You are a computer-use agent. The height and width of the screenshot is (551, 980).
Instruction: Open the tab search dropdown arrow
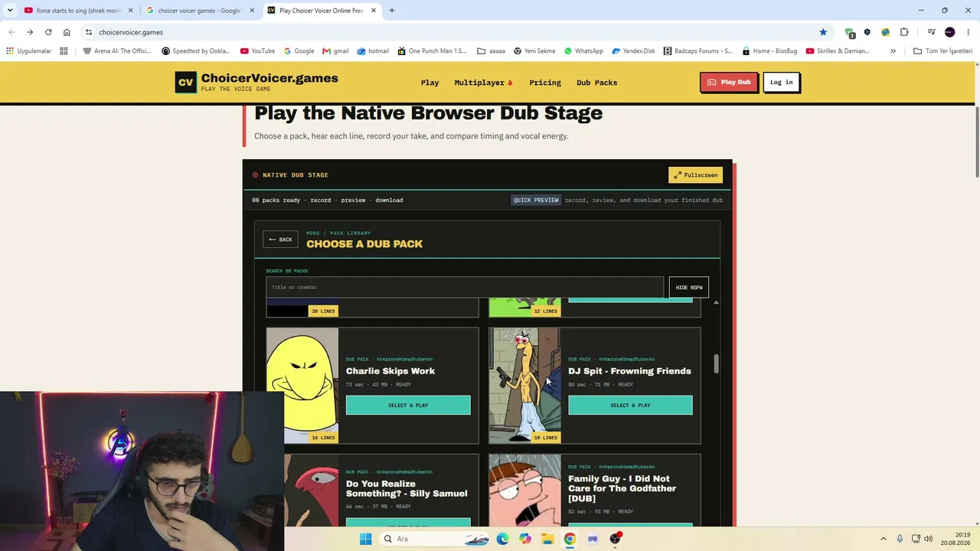[x=9, y=11]
